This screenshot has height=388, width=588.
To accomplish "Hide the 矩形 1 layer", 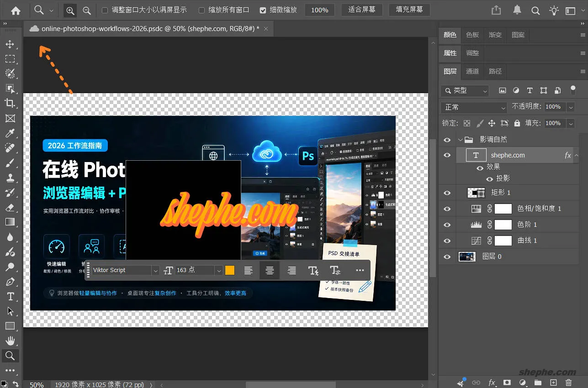I will (x=447, y=193).
